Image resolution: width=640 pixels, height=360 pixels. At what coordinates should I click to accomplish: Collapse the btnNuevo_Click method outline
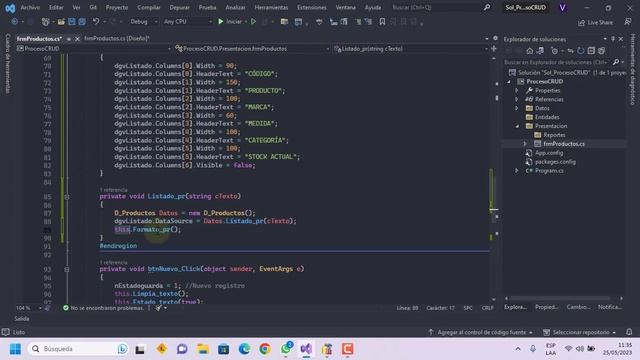pyautogui.click(x=67, y=269)
